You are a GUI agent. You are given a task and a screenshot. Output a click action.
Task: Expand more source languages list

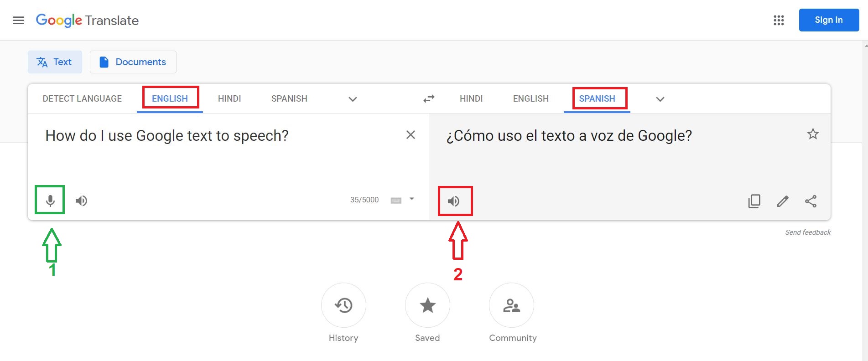coord(353,99)
